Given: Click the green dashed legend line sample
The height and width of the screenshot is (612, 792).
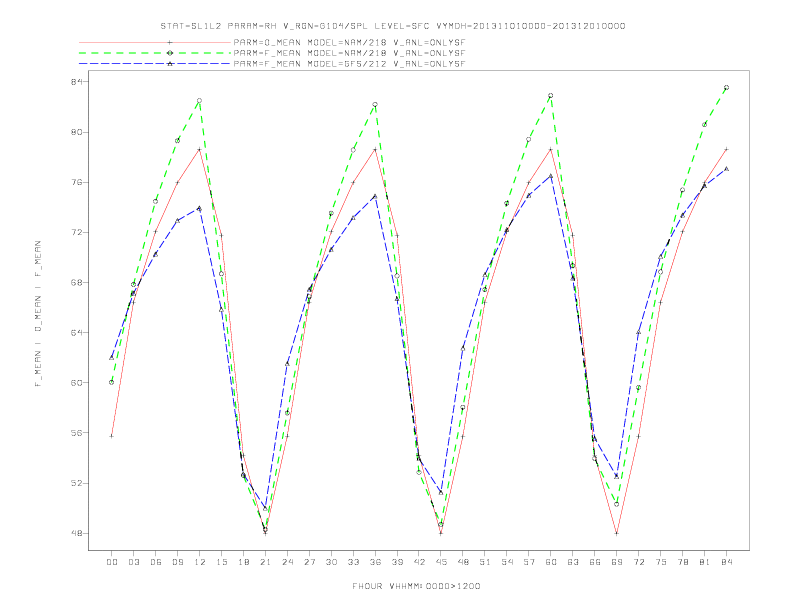Looking at the screenshot, I should [x=155, y=53].
